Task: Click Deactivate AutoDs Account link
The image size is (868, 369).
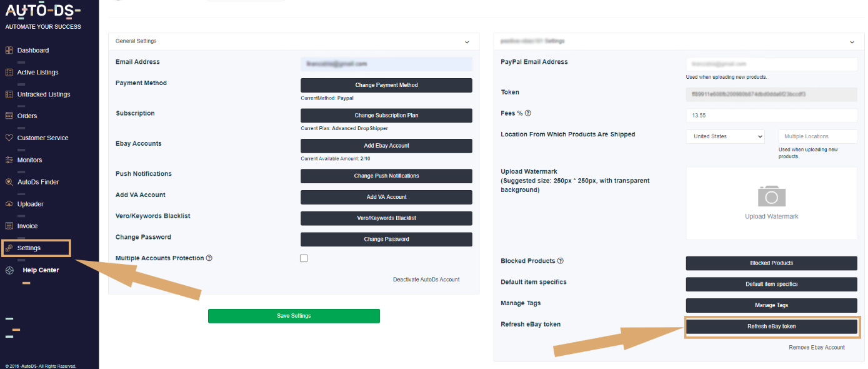Action: [426, 280]
